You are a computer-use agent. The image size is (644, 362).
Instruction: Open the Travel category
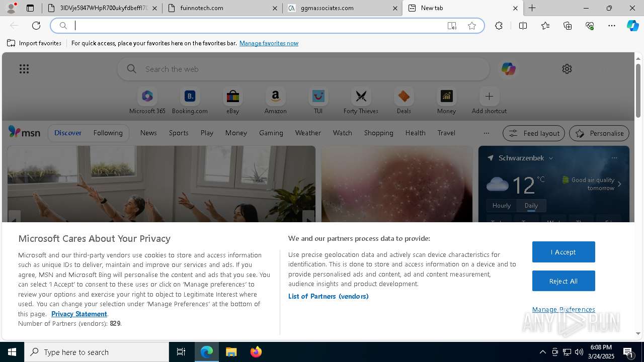446,133
